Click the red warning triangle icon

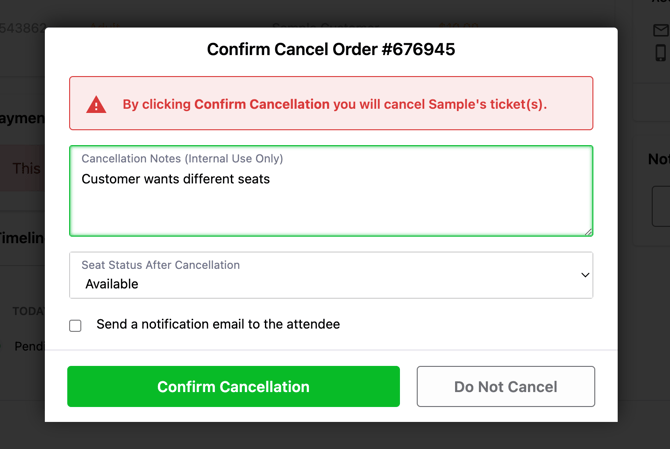pos(96,104)
